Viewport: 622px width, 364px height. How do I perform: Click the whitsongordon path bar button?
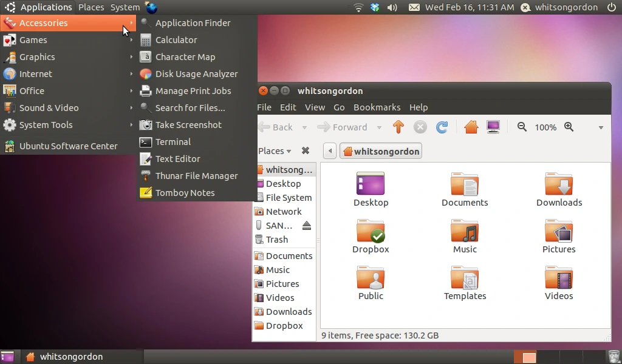pyautogui.click(x=381, y=151)
